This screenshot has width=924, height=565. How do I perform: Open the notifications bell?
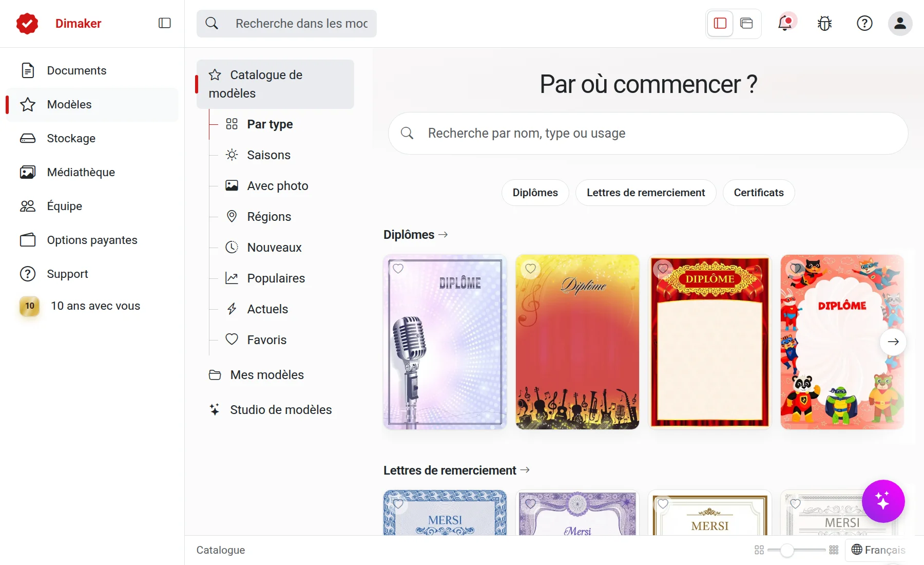tap(785, 23)
